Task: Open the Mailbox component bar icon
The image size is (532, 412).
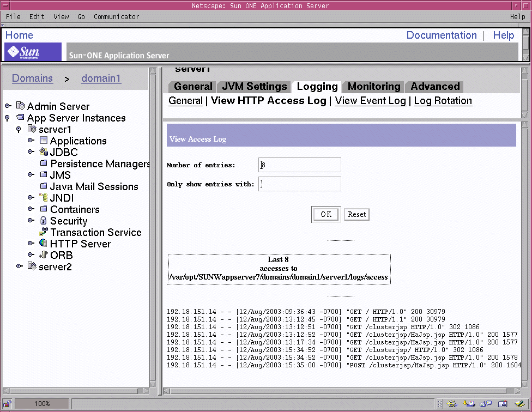Action: tap(469, 403)
